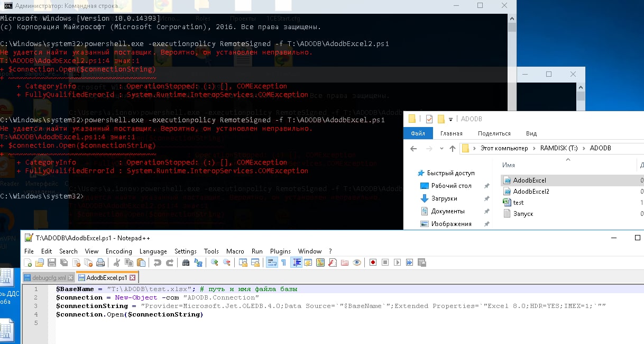Select test Excel file in Explorer
Screen dimensions: 644x344
tap(518, 203)
